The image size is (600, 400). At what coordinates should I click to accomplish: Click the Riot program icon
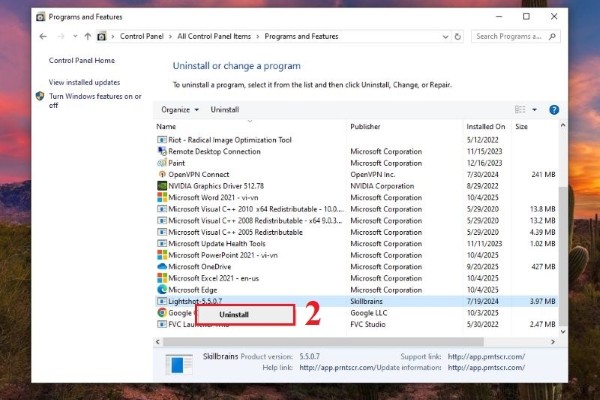(162, 140)
